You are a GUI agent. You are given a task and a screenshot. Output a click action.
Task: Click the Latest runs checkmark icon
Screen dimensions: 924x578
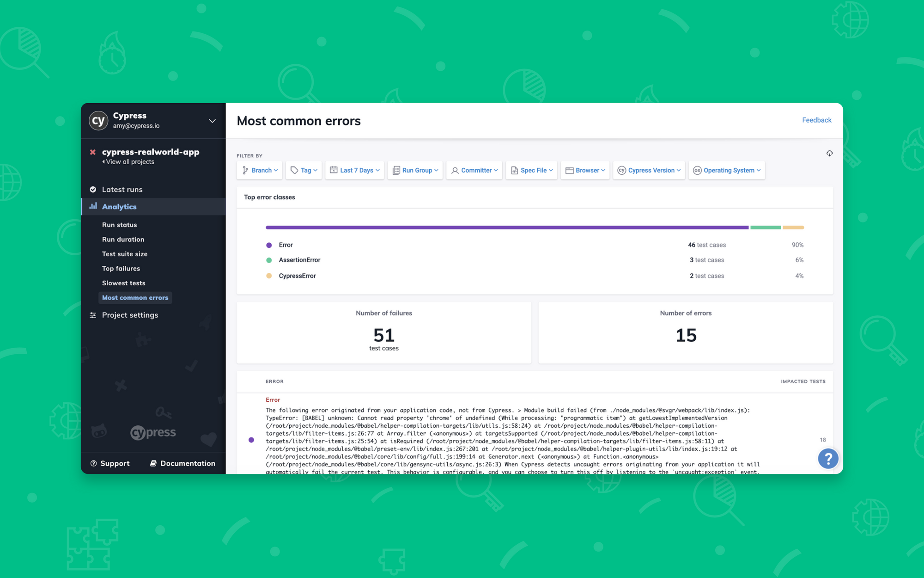click(x=93, y=190)
